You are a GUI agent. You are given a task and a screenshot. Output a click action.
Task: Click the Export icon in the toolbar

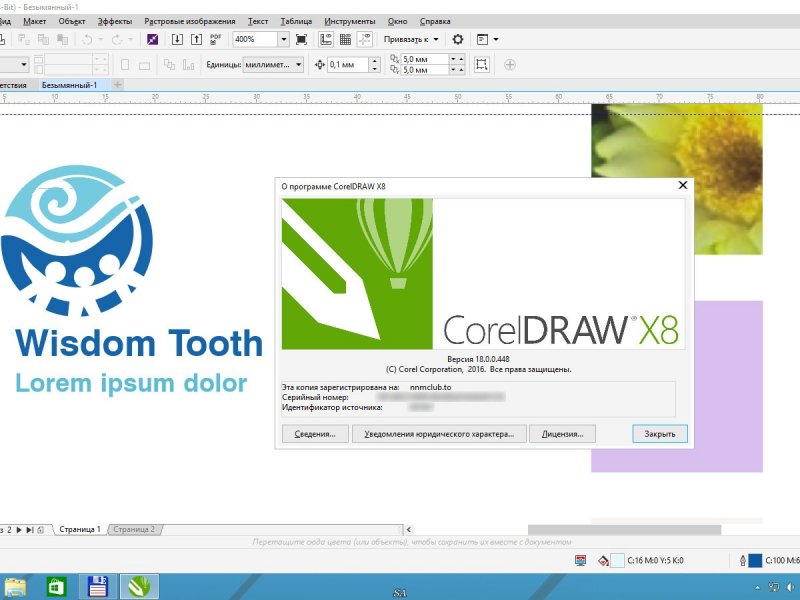pyautogui.click(x=196, y=39)
